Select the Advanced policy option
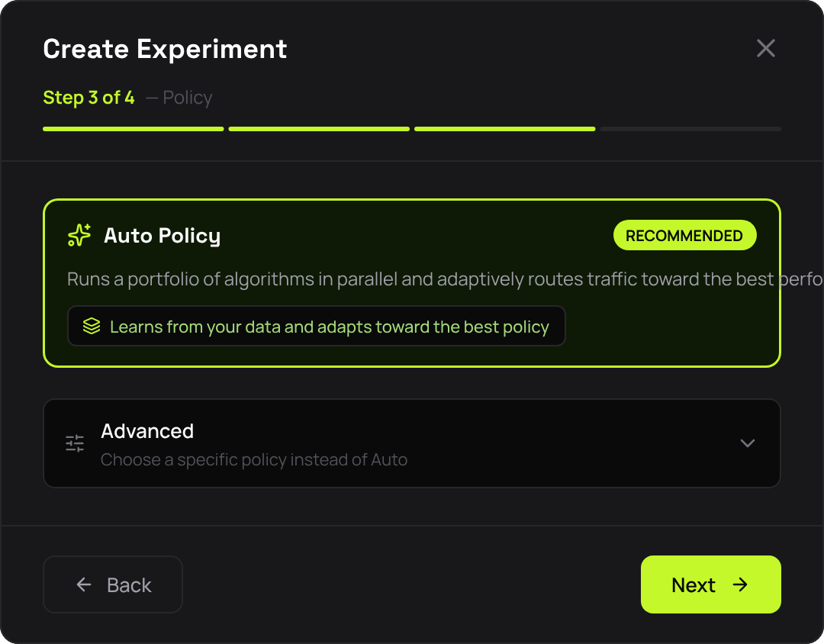 412,443
